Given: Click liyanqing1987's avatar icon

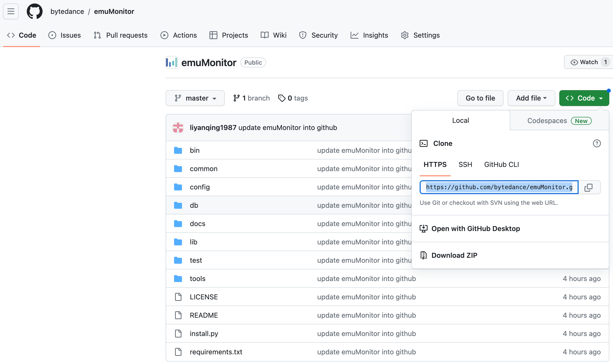Looking at the screenshot, I should click(178, 128).
